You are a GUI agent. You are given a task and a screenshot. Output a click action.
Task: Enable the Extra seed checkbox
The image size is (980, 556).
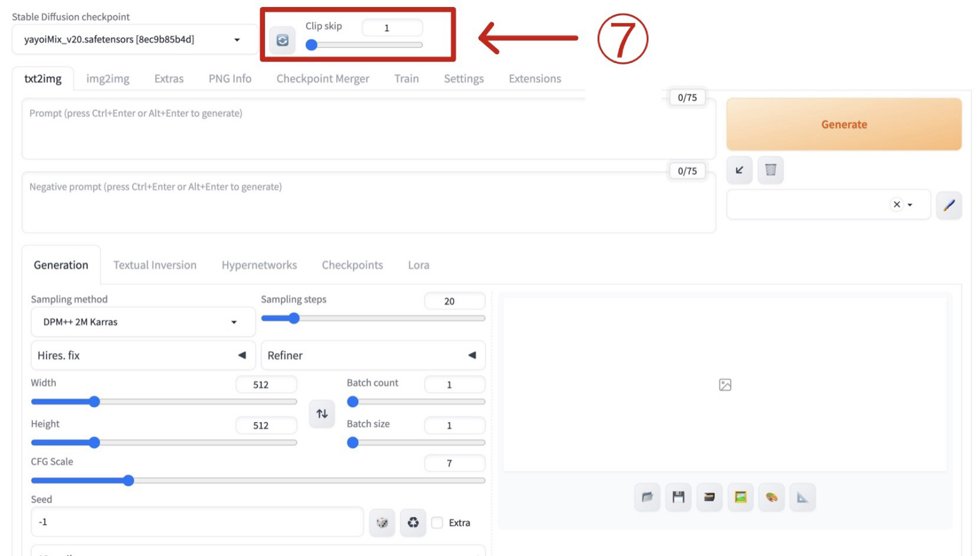click(x=438, y=523)
